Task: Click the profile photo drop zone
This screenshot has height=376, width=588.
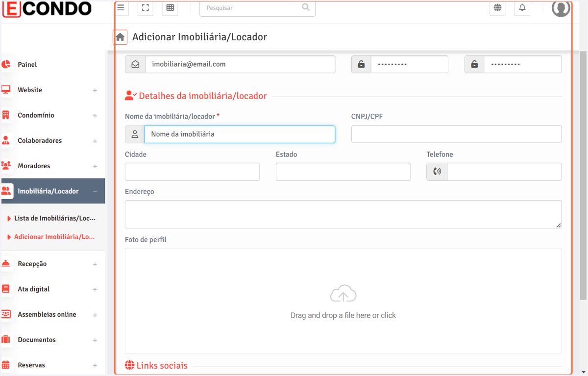Action: pos(343,301)
